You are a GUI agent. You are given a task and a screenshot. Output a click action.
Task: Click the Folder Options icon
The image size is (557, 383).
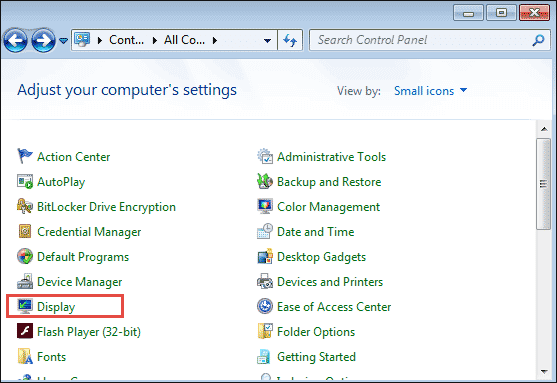tap(265, 331)
